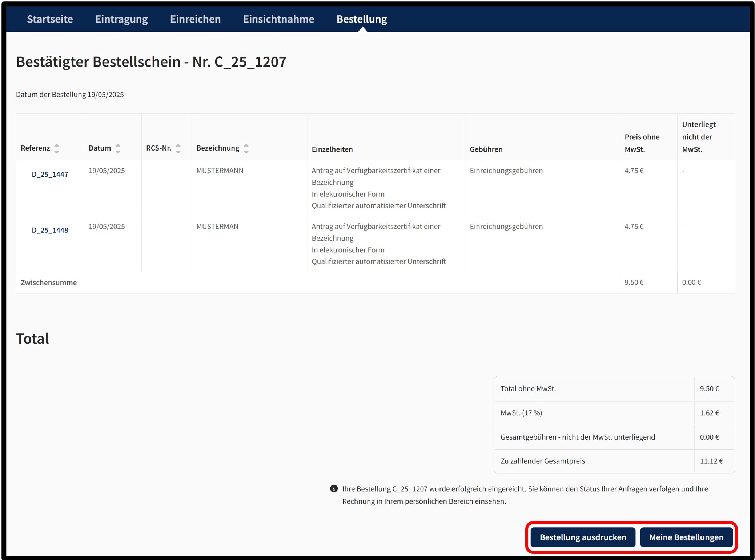Select the Bestellung tab
755x560 pixels.
point(362,19)
